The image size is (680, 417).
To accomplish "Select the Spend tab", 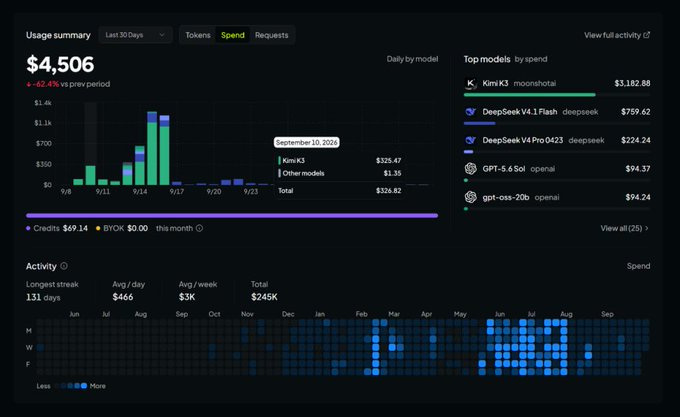I will tap(233, 35).
